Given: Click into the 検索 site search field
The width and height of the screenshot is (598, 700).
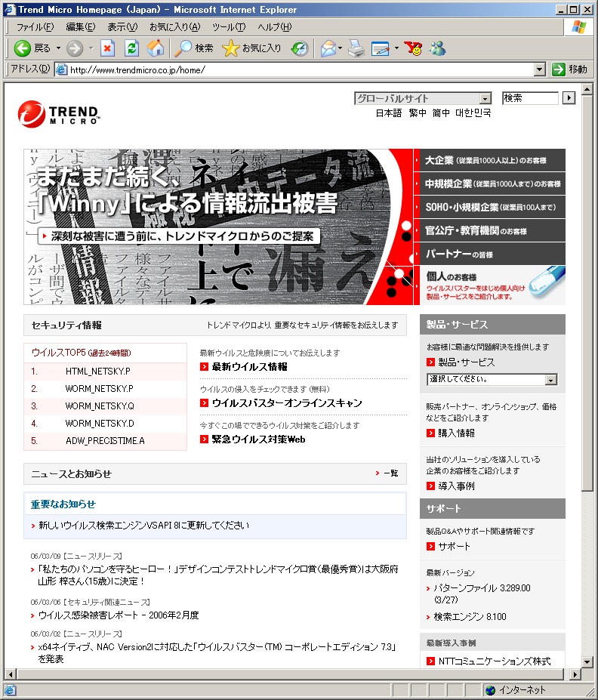Looking at the screenshot, I should point(530,97).
